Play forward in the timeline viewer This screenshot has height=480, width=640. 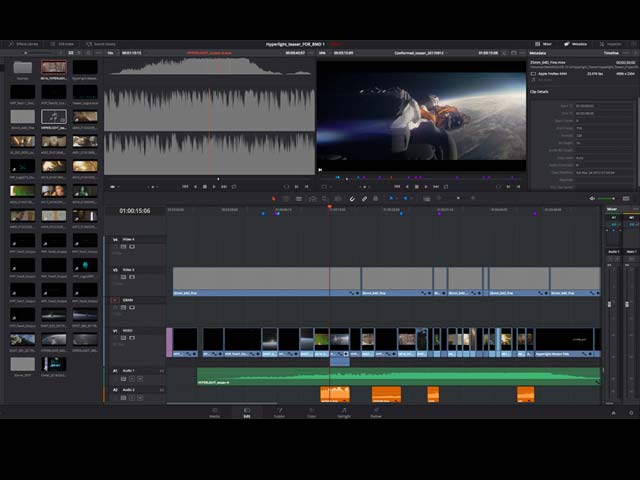tap(426, 187)
